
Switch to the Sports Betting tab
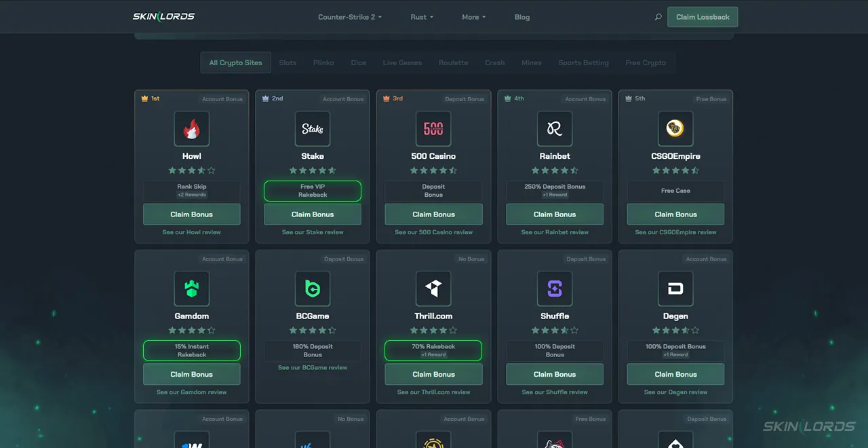(x=583, y=62)
